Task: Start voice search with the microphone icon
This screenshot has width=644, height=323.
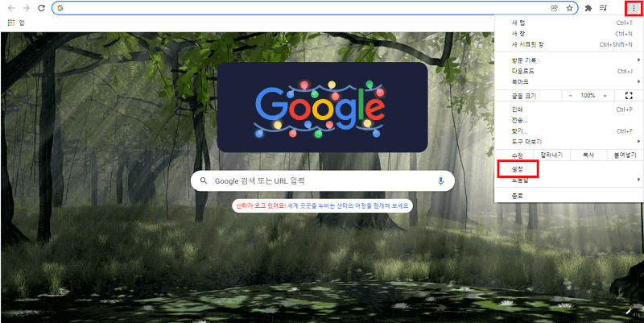Action: pyautogui.click(x=440, y=180)
